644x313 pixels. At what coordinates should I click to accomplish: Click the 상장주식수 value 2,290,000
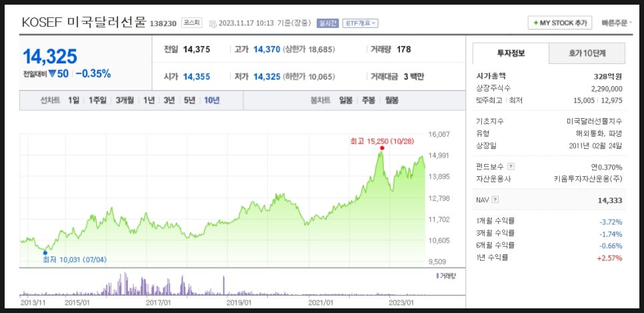(x=607, y=89)
